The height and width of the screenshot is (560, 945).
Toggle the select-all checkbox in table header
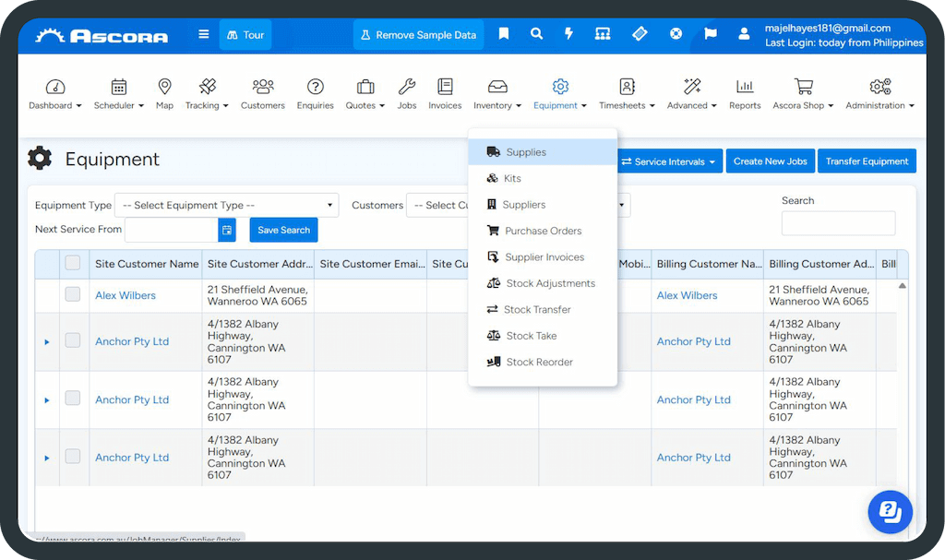pos(73,263)
